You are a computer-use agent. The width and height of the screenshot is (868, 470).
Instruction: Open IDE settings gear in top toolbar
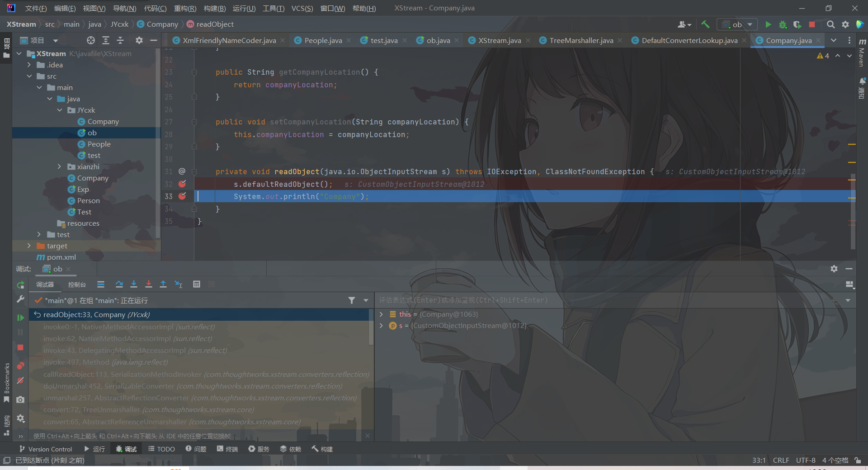[x=845, y=24]
